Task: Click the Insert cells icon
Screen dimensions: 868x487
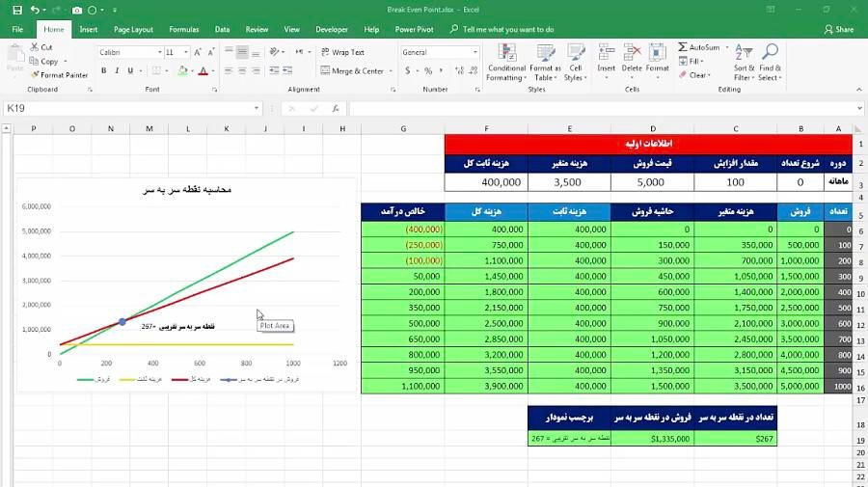Action: tap(607, 53)
